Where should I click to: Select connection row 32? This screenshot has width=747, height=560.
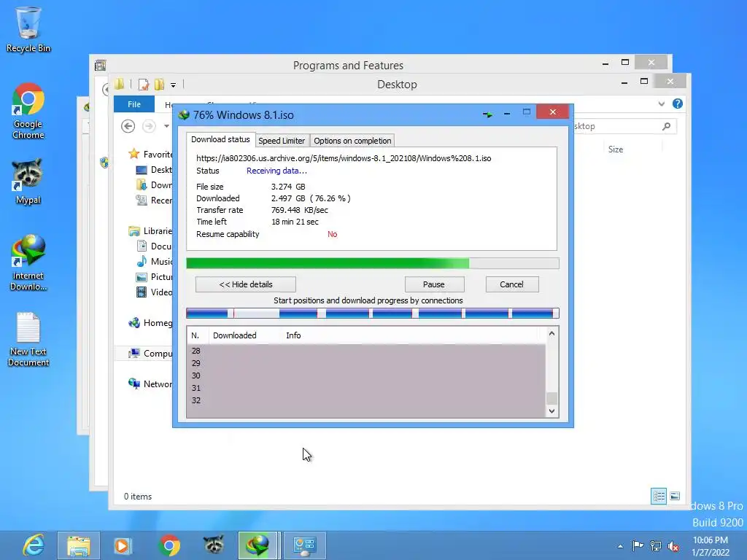click(x=366, y=400)
